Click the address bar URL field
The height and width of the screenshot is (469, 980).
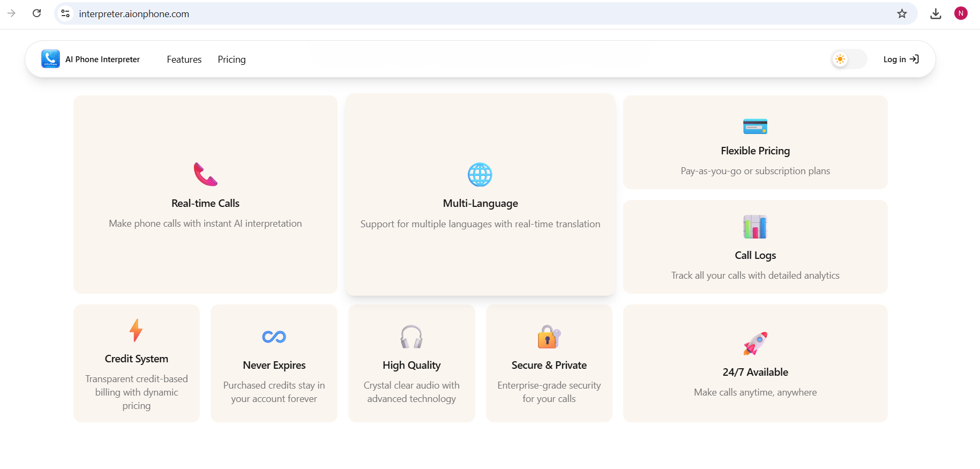pyautogui.click(x=485, y=13)
